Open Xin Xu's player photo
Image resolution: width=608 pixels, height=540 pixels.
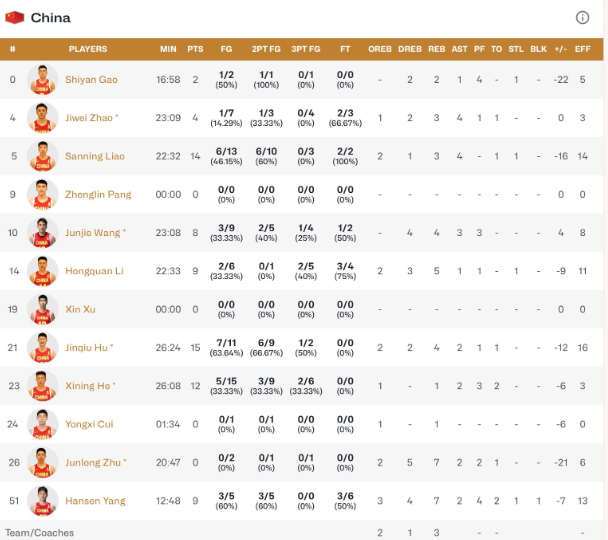(43, 309)
